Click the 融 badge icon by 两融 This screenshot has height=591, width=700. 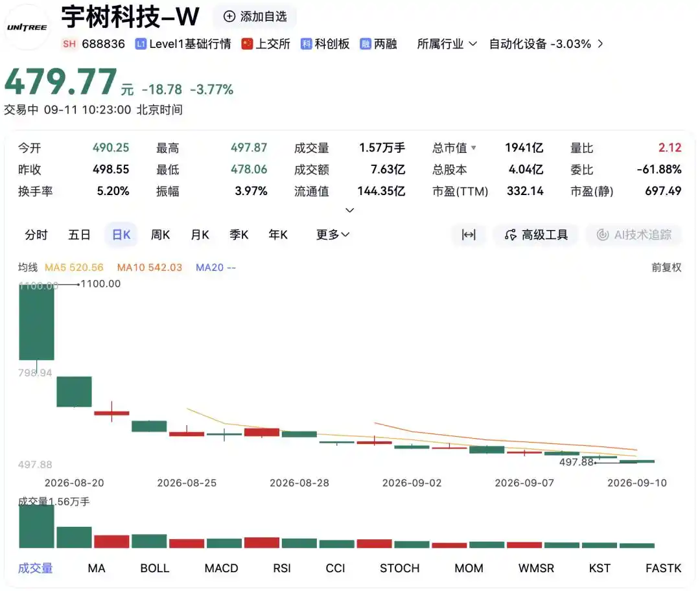click(365, 44)
